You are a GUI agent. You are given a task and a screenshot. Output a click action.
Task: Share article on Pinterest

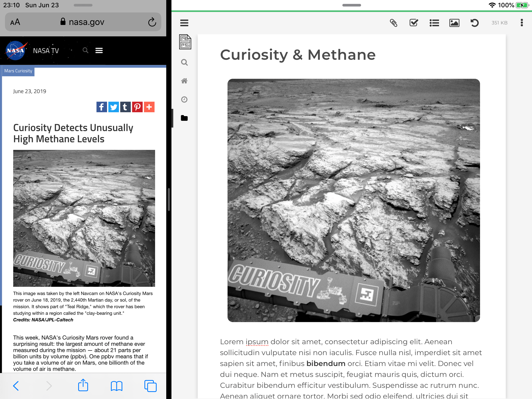click(137, 107)
